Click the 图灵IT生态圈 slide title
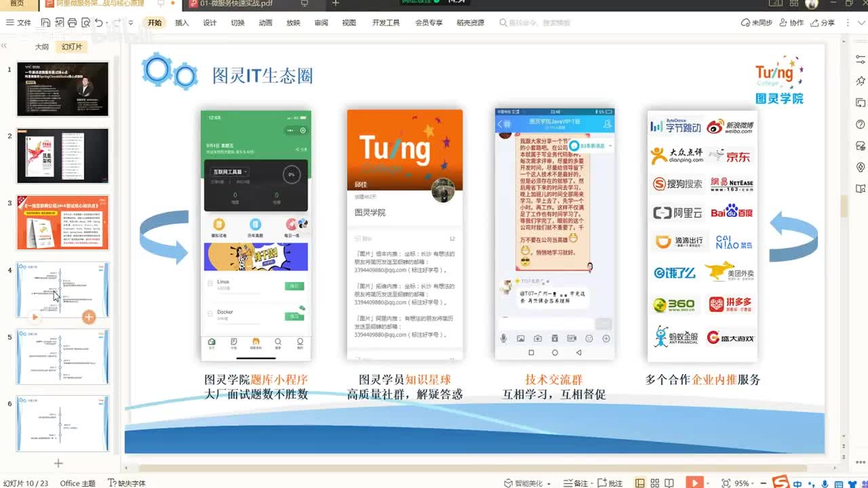868x488 pixels. 262,75
